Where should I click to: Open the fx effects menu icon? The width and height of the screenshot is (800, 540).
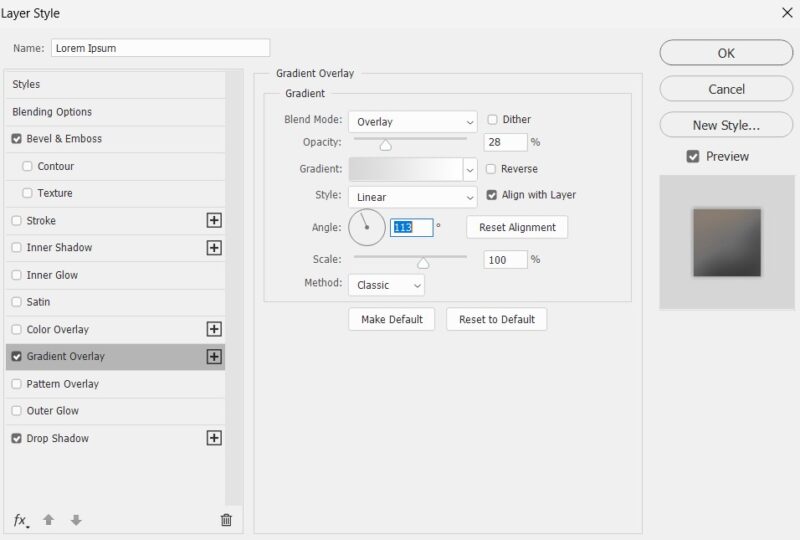[20, 520]
